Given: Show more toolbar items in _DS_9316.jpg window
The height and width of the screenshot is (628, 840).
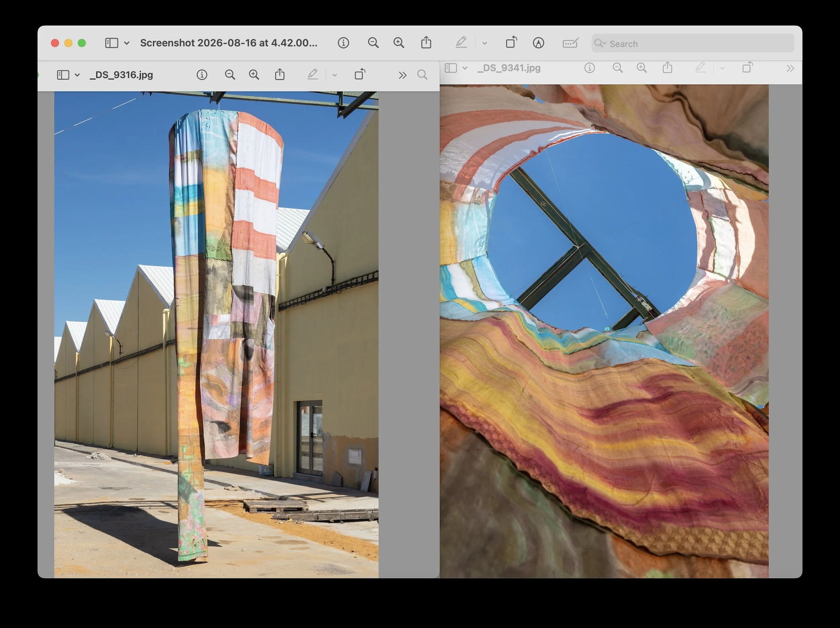Looking at the screenshot, I should click(x=403, y=75).
